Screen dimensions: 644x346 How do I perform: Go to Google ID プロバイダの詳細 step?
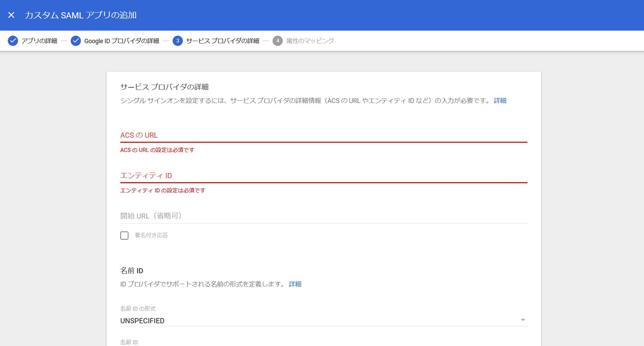click(x=122, y=41)
